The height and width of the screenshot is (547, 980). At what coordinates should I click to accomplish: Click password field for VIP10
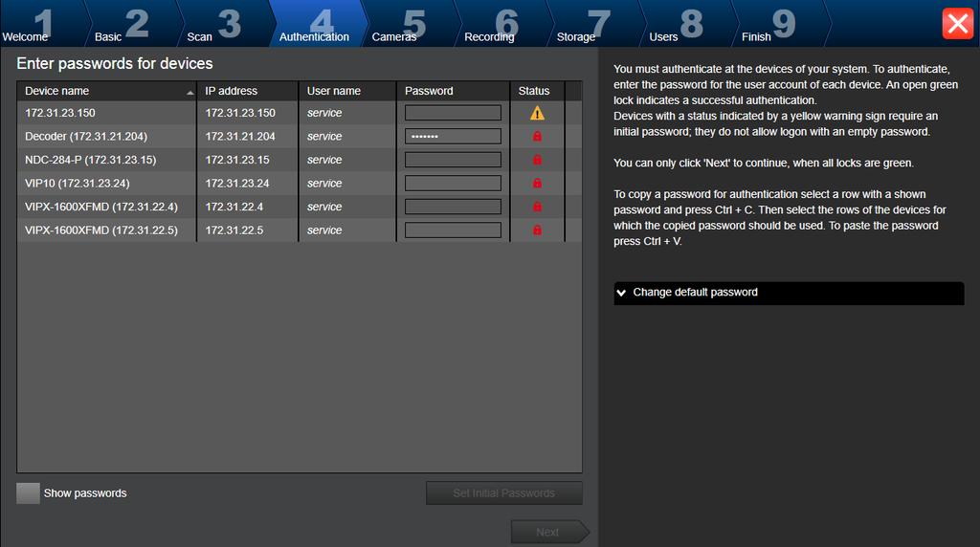pos(453,183)
